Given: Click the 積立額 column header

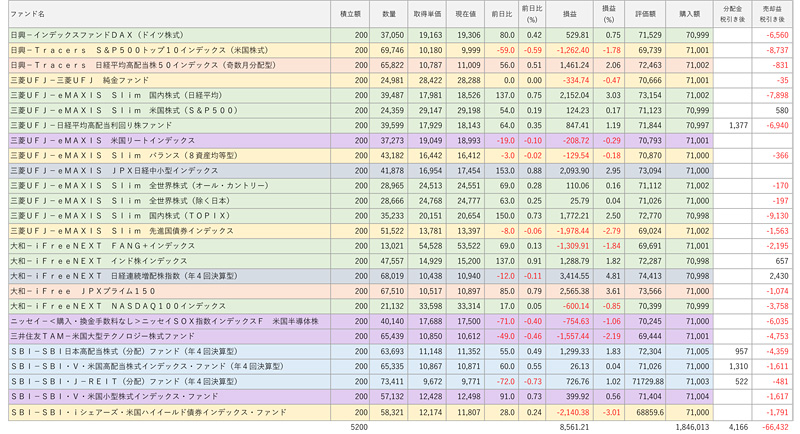Looking at the screenshot, I should (x=350, y=14).
